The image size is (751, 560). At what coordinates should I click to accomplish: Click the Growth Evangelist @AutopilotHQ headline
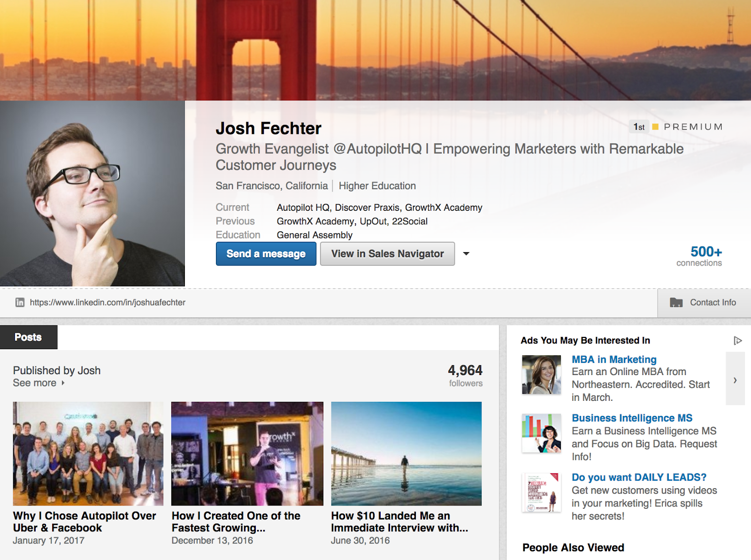pyautogui.click(x=450, y=157)
